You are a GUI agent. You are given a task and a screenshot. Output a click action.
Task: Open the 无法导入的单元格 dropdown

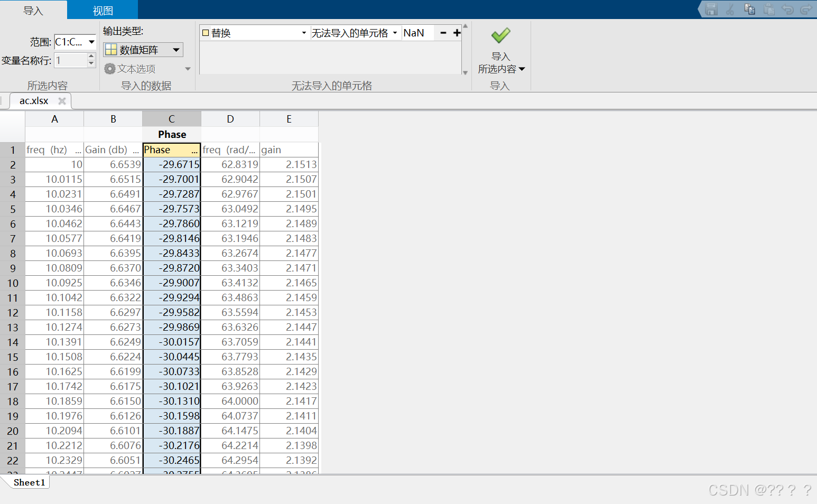[395, 32]
